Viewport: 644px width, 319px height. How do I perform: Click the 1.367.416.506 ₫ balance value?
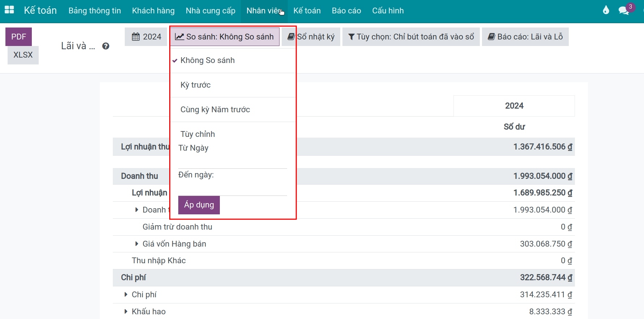tap(543, 147)
